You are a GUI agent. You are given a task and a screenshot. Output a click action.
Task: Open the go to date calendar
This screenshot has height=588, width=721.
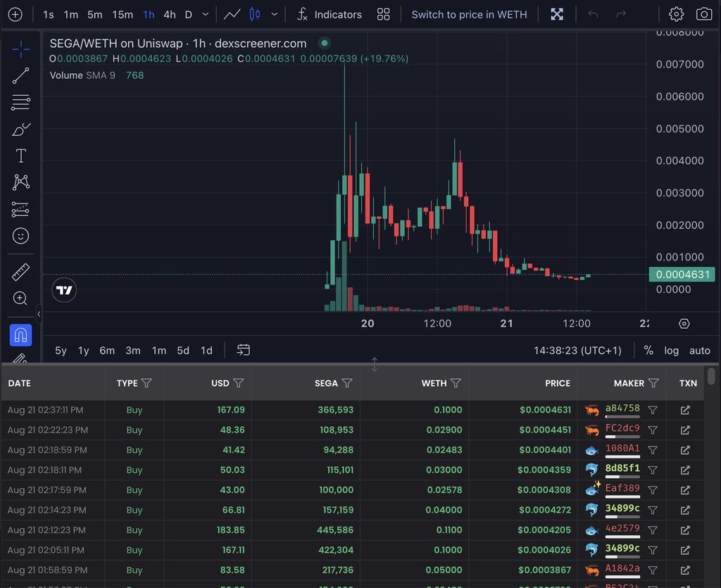click(x=243, y=350)
